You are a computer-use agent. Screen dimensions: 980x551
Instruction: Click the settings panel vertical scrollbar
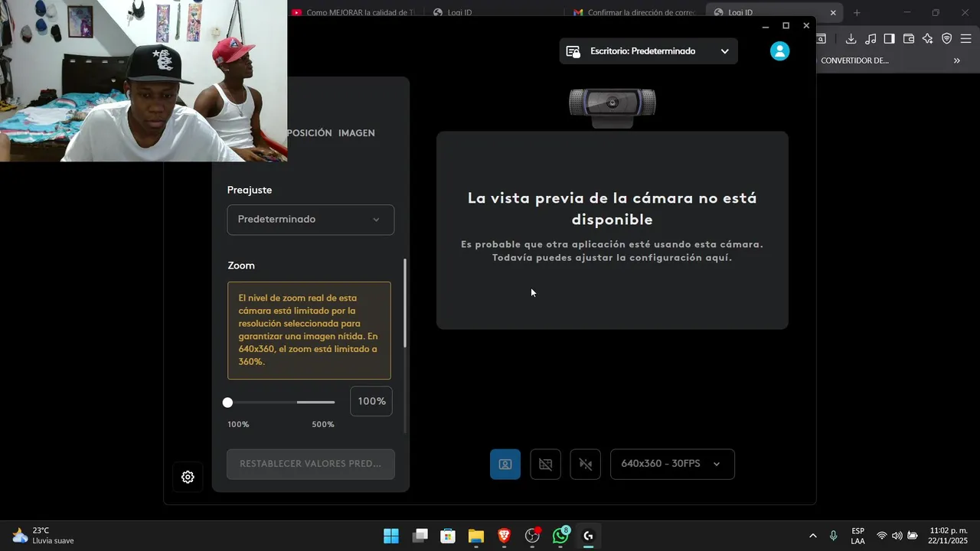point(405,302)
